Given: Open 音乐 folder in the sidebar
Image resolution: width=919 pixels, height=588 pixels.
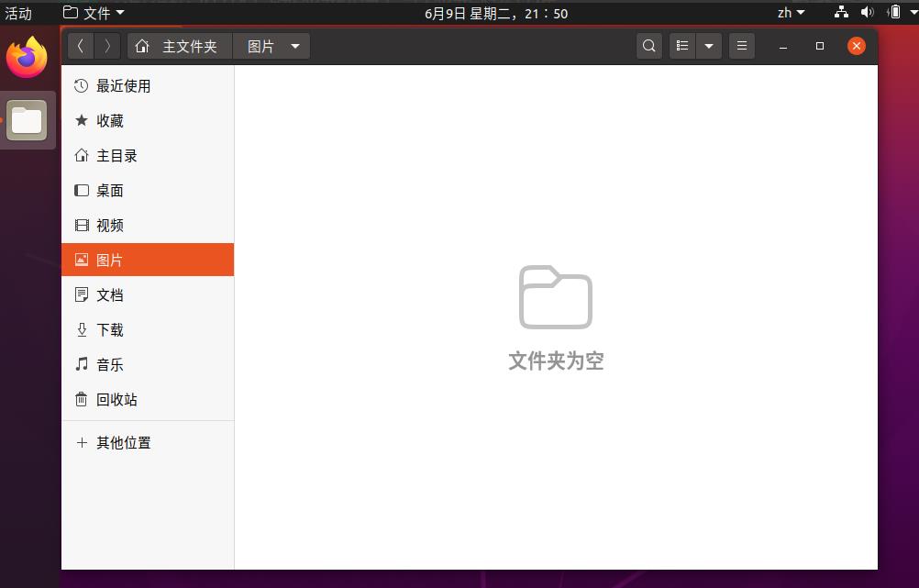Looking at the screenshot, I should (110, 365).
